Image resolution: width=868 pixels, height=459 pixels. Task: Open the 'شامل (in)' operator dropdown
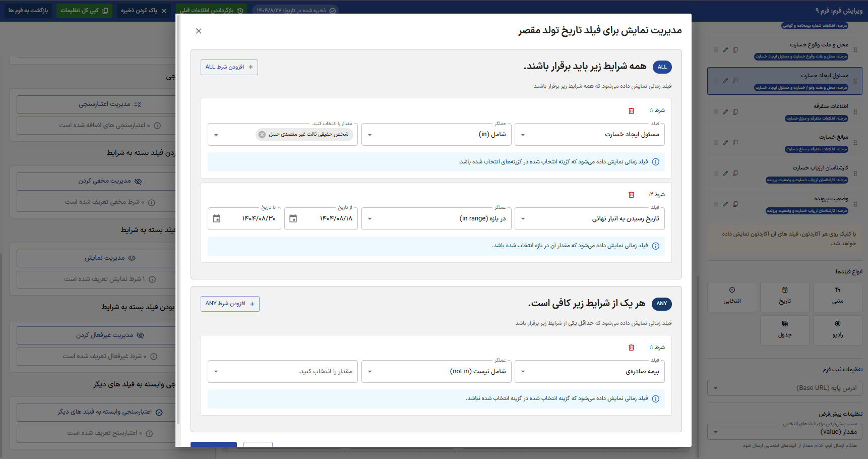[369, 135]
